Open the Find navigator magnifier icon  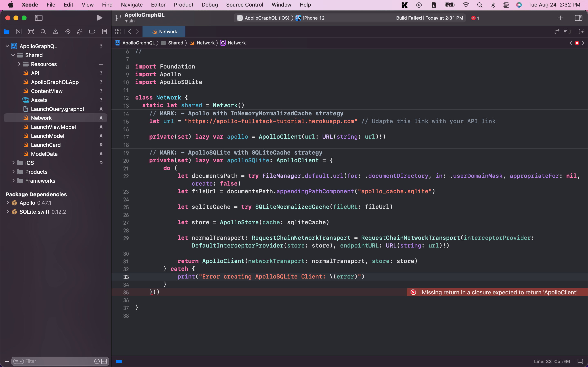43,32
